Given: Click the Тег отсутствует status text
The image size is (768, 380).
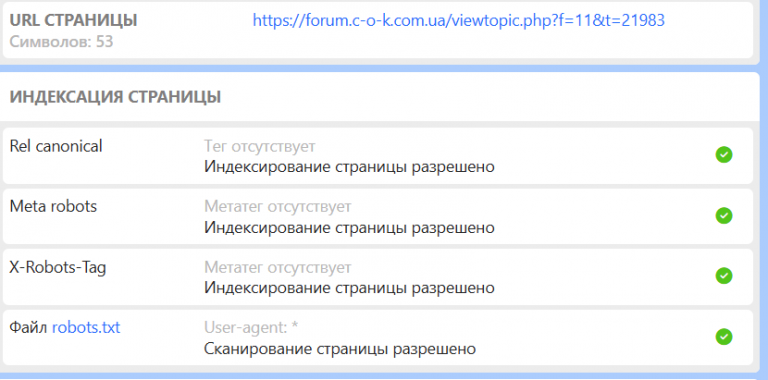Looking at the screenshot, I should click(x=260, y=146).
